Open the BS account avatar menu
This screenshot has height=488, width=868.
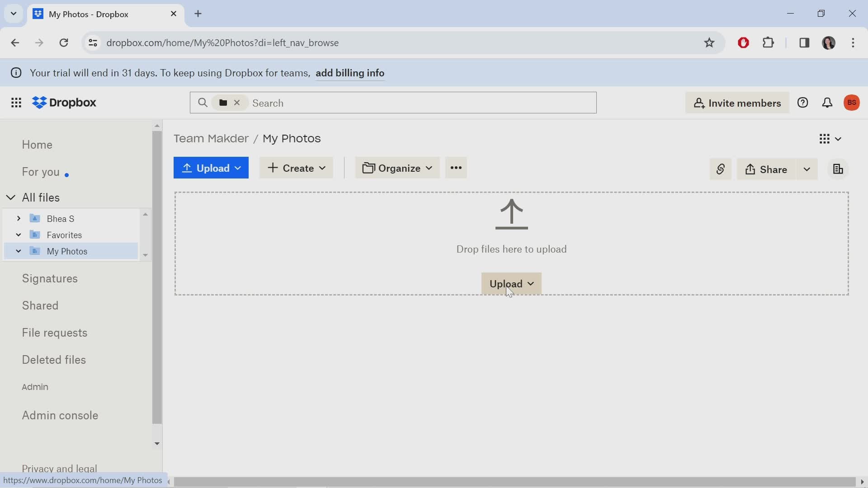click(x=852, y=103)
